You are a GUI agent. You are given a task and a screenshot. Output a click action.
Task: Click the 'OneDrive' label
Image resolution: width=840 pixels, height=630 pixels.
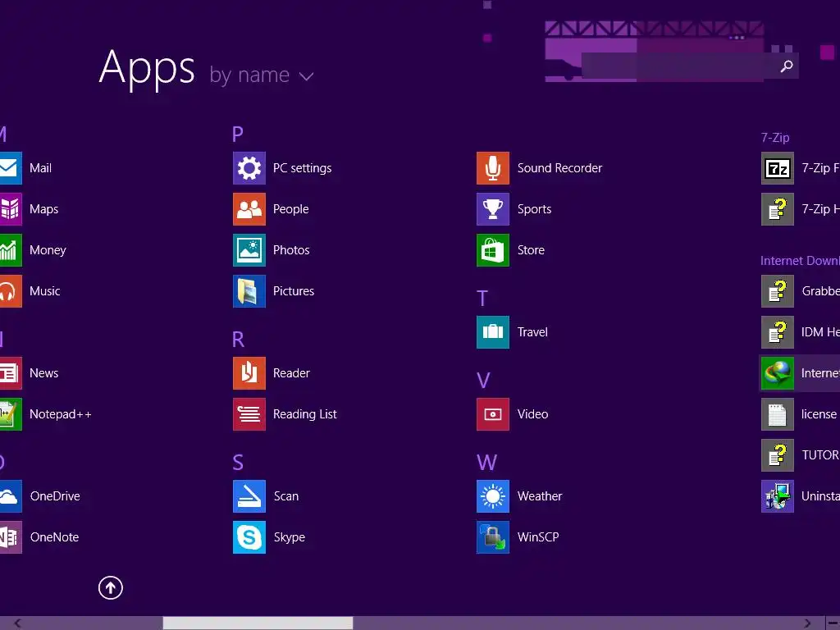click(x=55, y=496)
